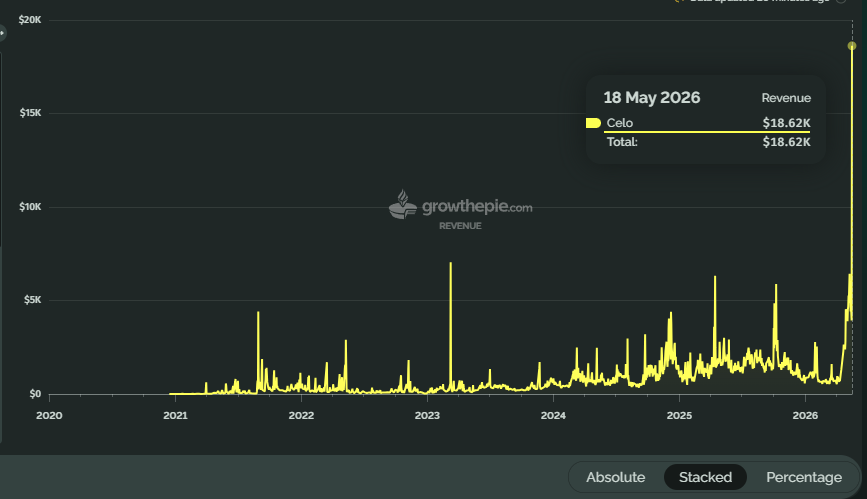The height and width of the screenshot is (499, 867).
Task: Click the sidebar collapse arrow icon at left edge
Action: [x=2, y=33]
